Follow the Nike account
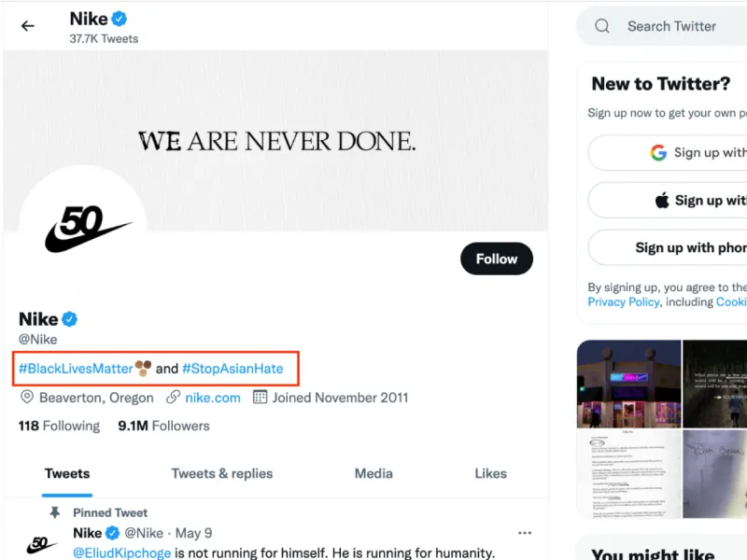Image resolution: width=747 pixels, height=560 pixels. click(496, 259)
